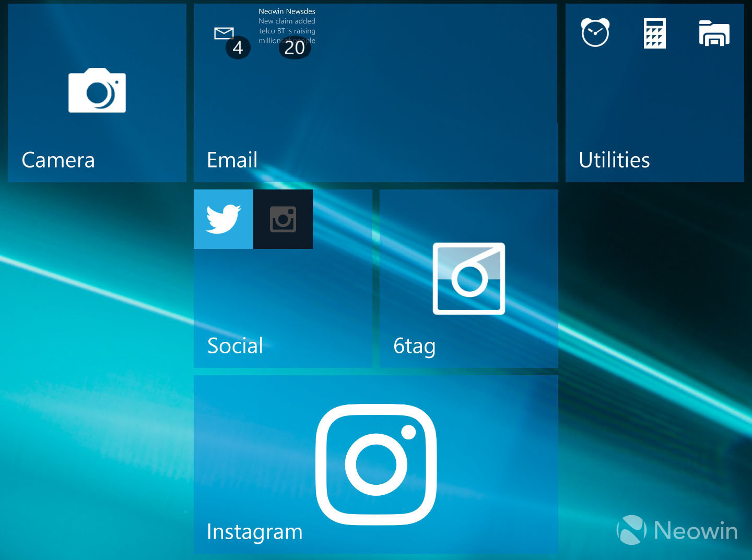Open the Neowin news tile showing 20
The image size is (752, 560).
(x=287, y=33)
